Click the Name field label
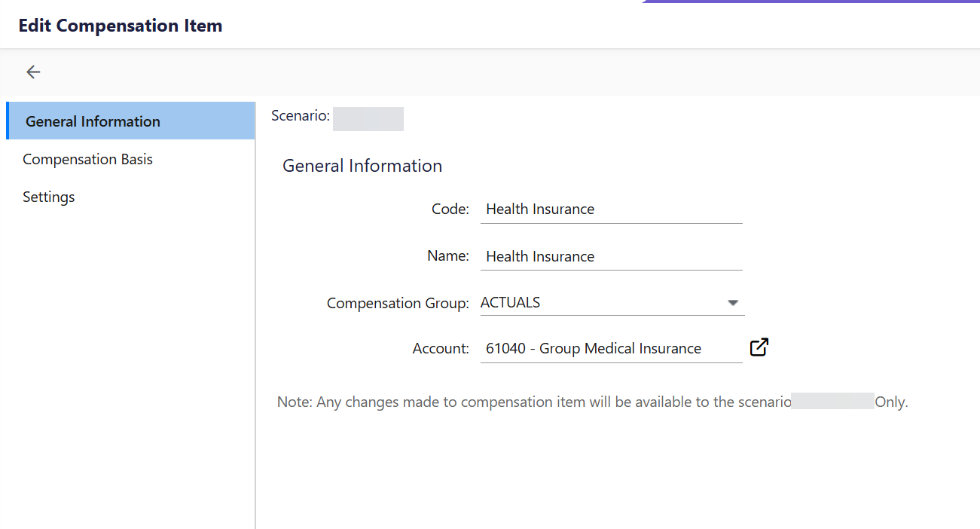The height and width of the screenshot is (529, 980). point(448,256)
